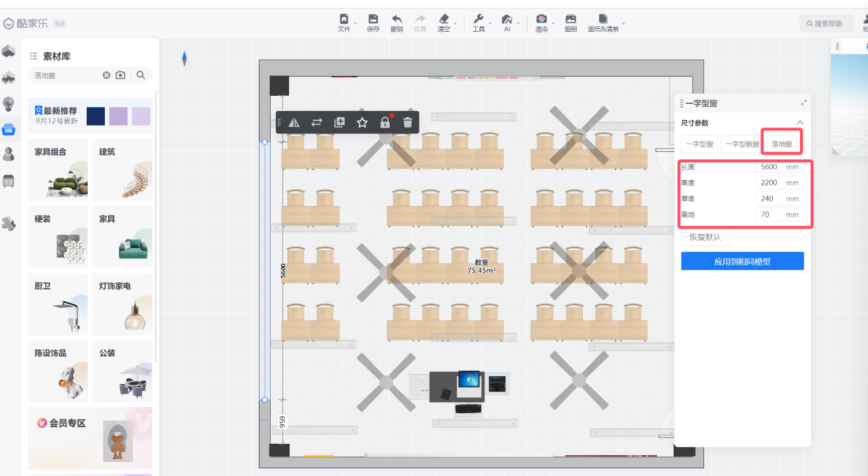Select the light lavender color swatch
The height and width of the screenshot is (476, 868).
click(x=141, y=116)
